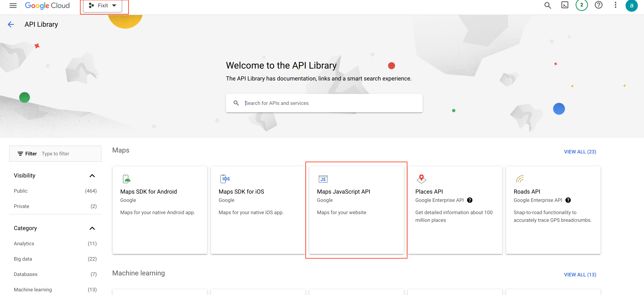Image resolution: width=644 pixels, height=295 pixels.
Task: Select the Databases category
Action: (55, 274)
